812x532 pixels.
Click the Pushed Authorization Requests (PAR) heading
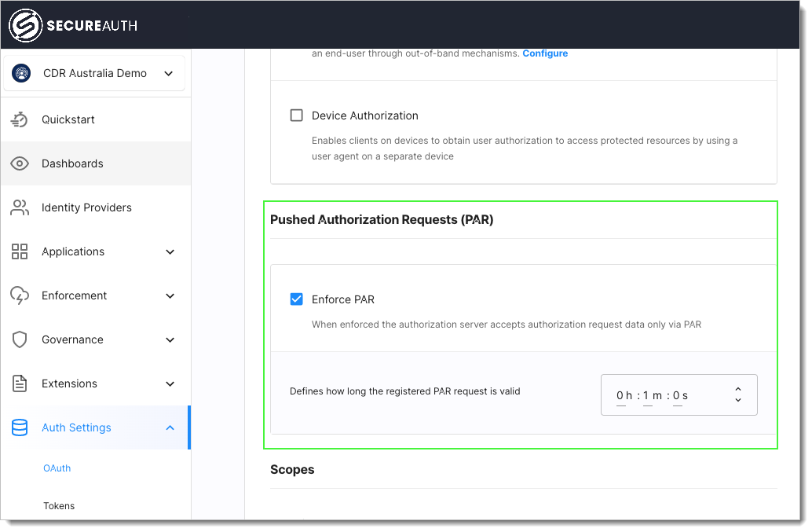tap(382, 220)
